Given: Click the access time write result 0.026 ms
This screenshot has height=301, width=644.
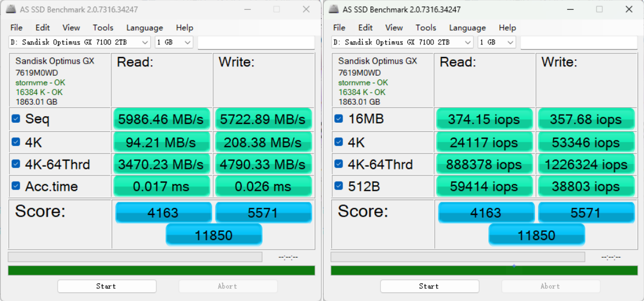Looking at the screenshot, I should (263, 186).
